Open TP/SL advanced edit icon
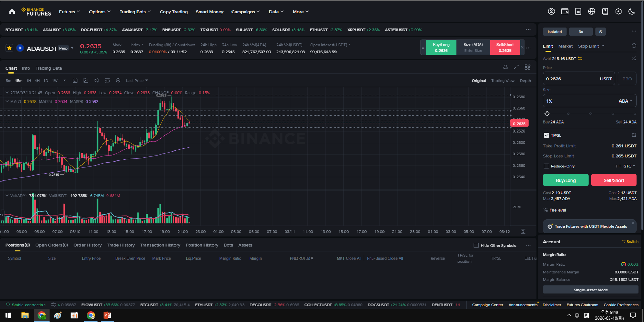Screen dimensions: 644x322 coord(634,135)
